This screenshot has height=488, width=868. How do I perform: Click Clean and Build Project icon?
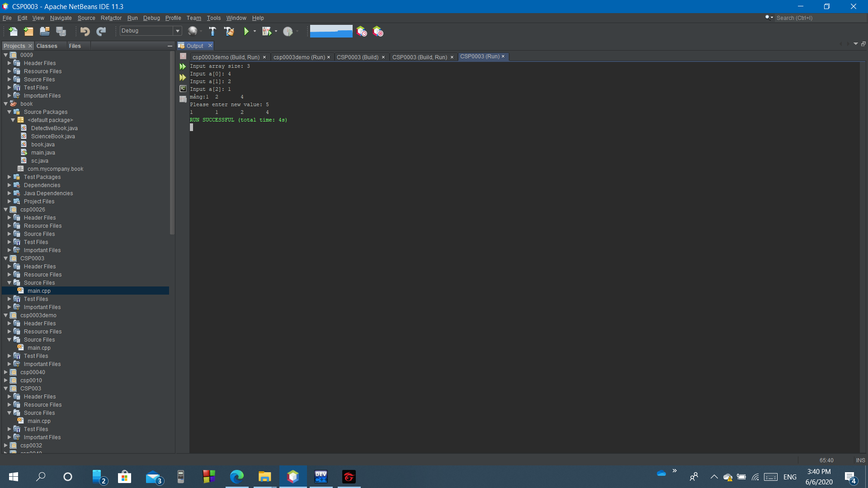[x=229, y=31]
